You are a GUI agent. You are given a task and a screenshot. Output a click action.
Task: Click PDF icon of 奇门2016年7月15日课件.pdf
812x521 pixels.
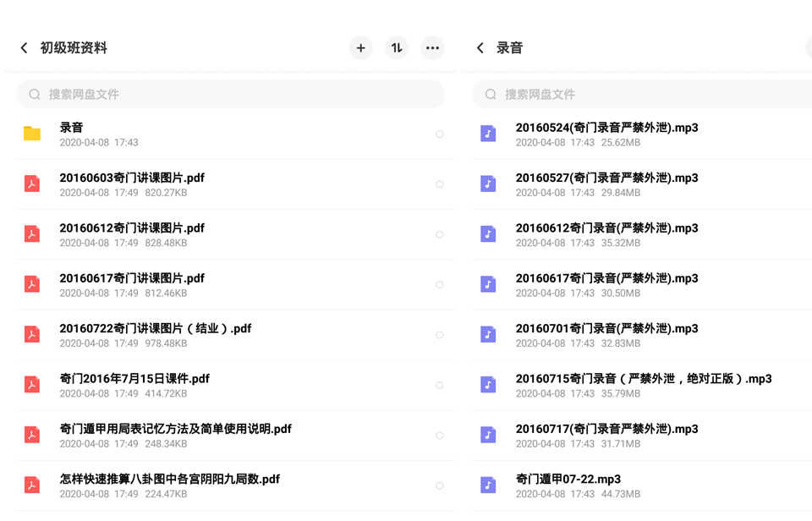(x=32, y=385)
